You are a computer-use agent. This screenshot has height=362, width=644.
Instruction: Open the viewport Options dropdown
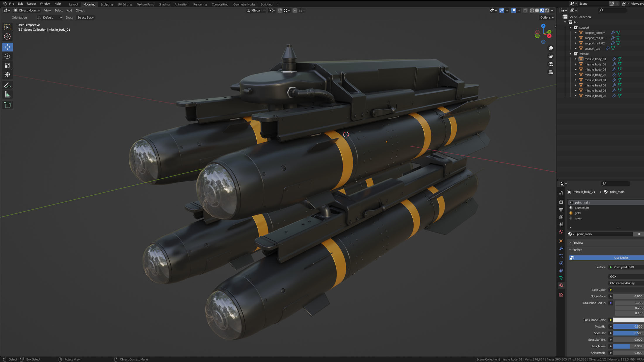tap(547, 18)
